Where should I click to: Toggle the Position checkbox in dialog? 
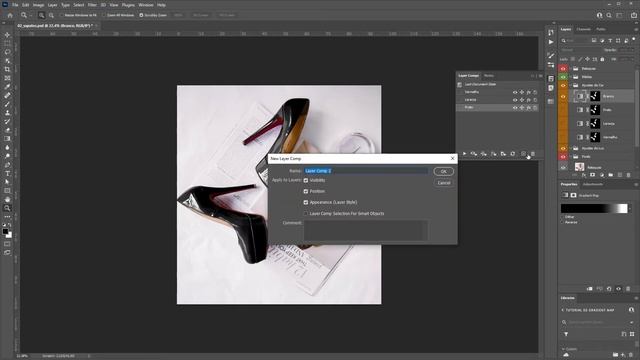306,191
